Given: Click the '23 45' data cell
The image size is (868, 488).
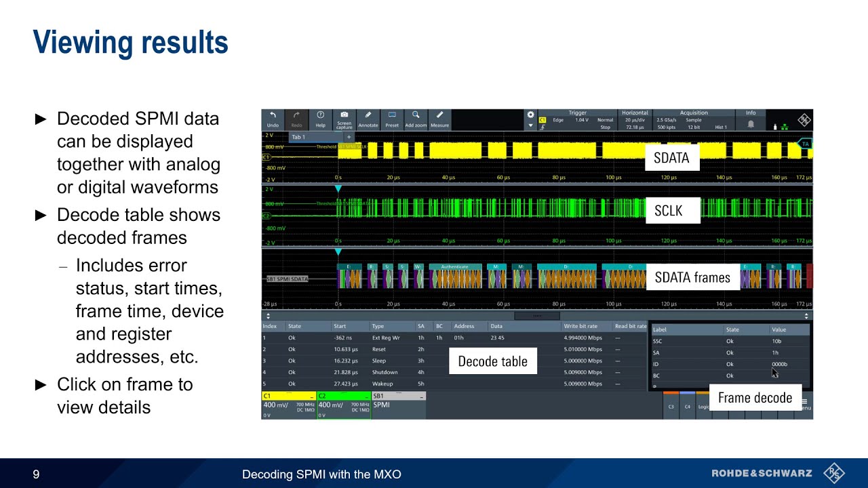Looking at the screenshot, I should point(497,338).
